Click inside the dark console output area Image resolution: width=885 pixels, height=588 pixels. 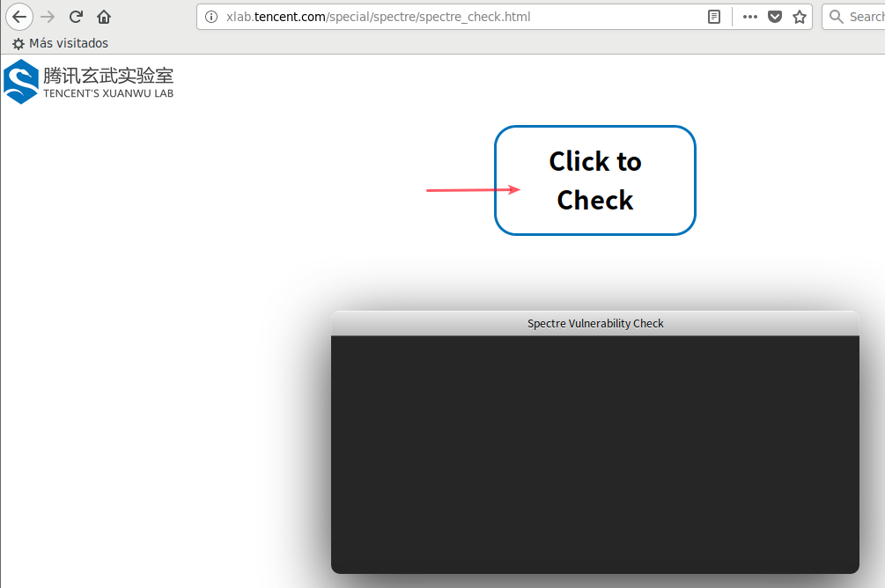595,454
